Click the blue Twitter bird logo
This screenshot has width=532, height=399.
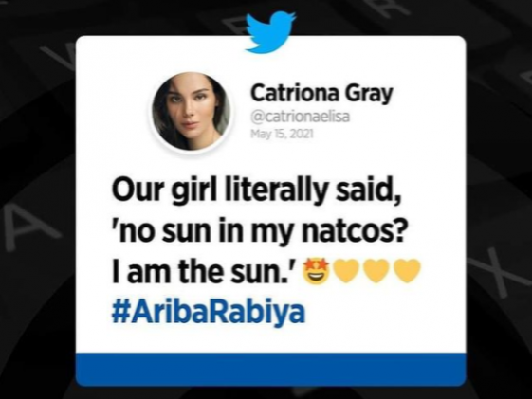click(x=270, y=32)
